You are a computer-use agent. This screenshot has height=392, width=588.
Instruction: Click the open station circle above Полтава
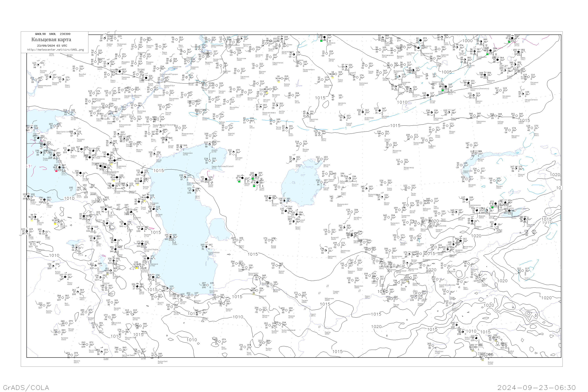tap(38, 65)
